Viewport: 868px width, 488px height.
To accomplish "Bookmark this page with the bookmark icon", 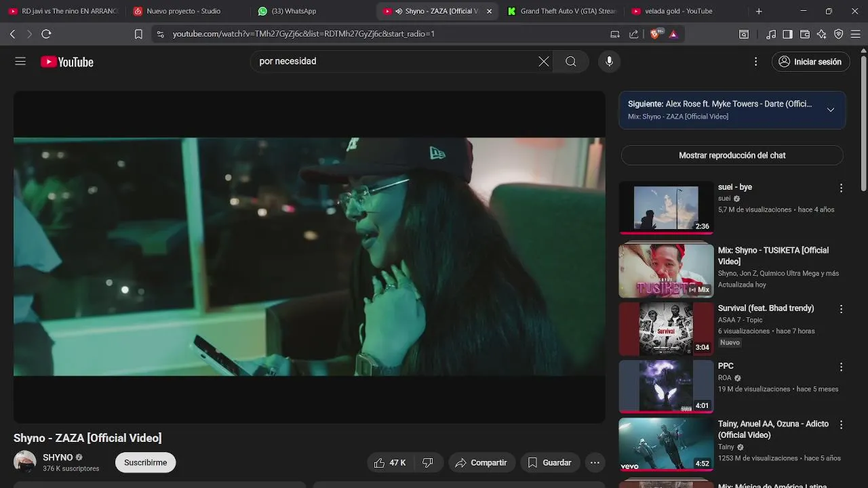I will pos(138,34).
